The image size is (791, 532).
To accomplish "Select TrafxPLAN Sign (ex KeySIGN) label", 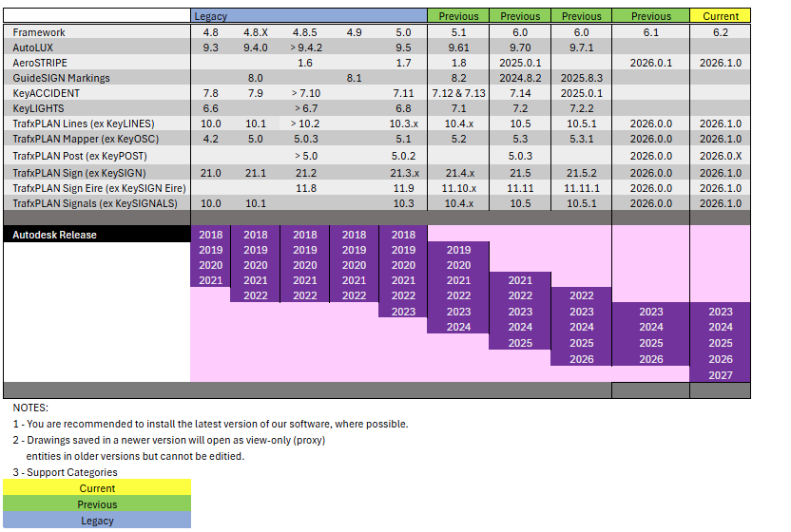I will point(79,173).
